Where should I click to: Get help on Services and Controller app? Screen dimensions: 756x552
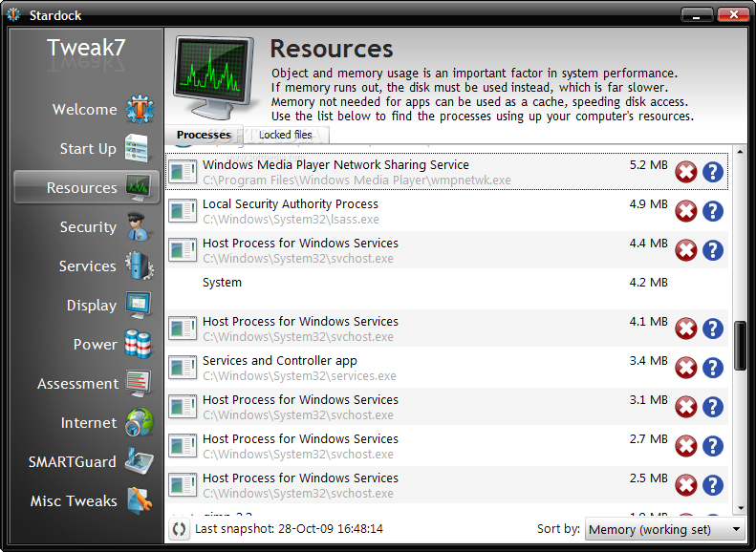713,368
